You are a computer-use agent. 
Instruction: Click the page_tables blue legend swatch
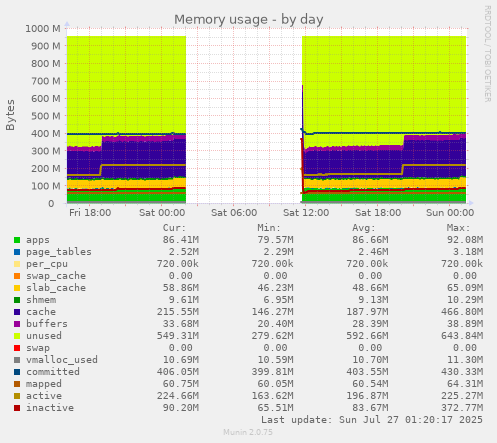tap(17, 252)
